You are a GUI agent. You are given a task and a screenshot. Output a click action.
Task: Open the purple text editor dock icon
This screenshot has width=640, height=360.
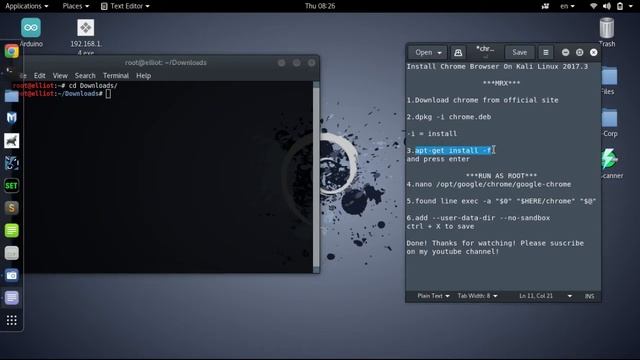[11, 298]
